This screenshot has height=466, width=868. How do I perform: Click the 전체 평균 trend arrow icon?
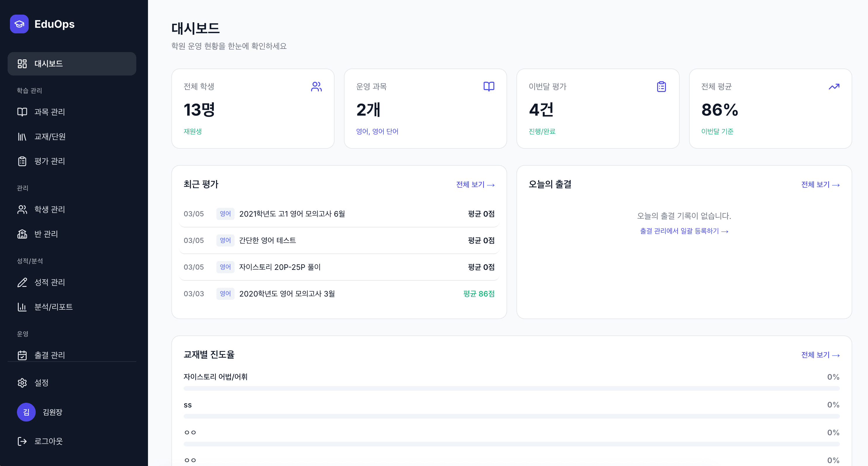833,87
